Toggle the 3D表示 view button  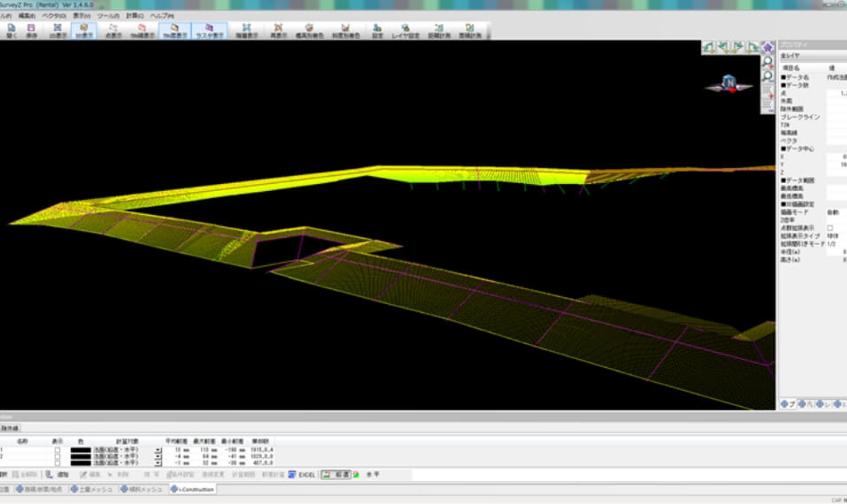pyautogui.click(x=83, y=30)
